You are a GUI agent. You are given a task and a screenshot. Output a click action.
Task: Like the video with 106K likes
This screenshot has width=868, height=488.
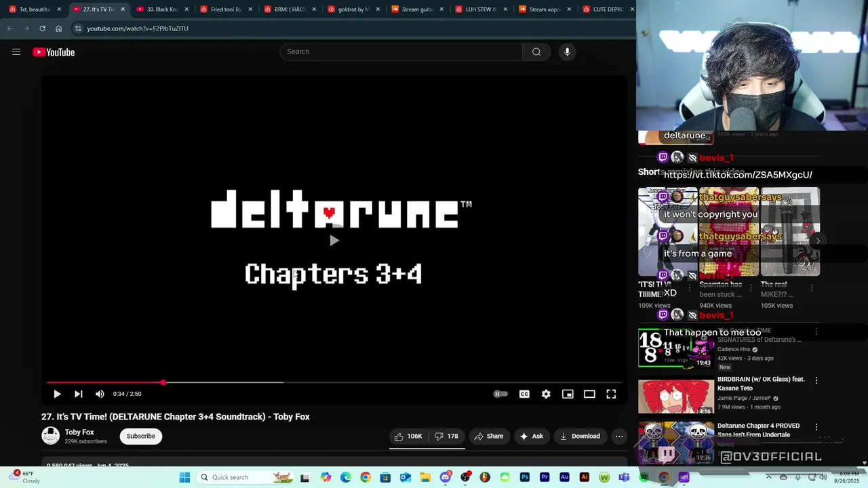coord(409,436)
